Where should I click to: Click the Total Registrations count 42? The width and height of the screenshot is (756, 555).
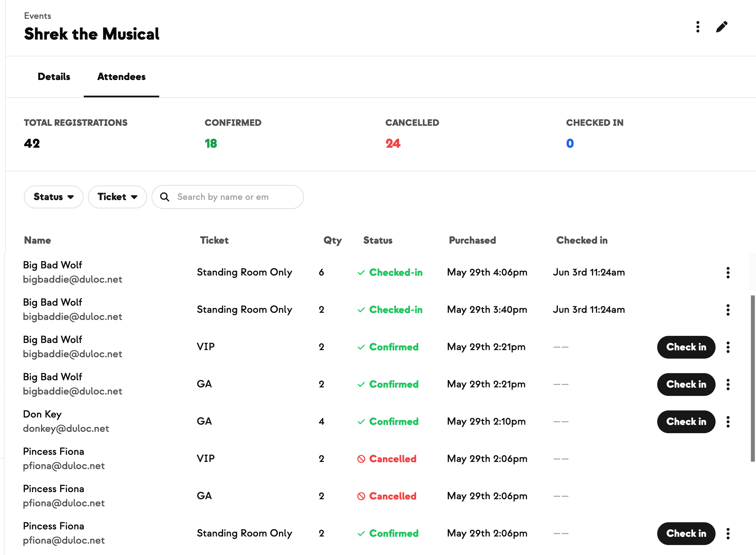click(32, 143)
